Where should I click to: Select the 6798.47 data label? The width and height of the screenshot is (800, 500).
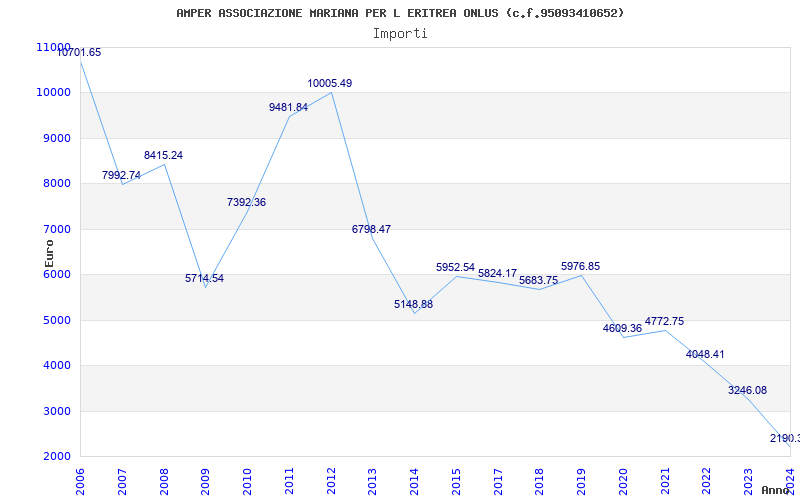pos(371,229)
